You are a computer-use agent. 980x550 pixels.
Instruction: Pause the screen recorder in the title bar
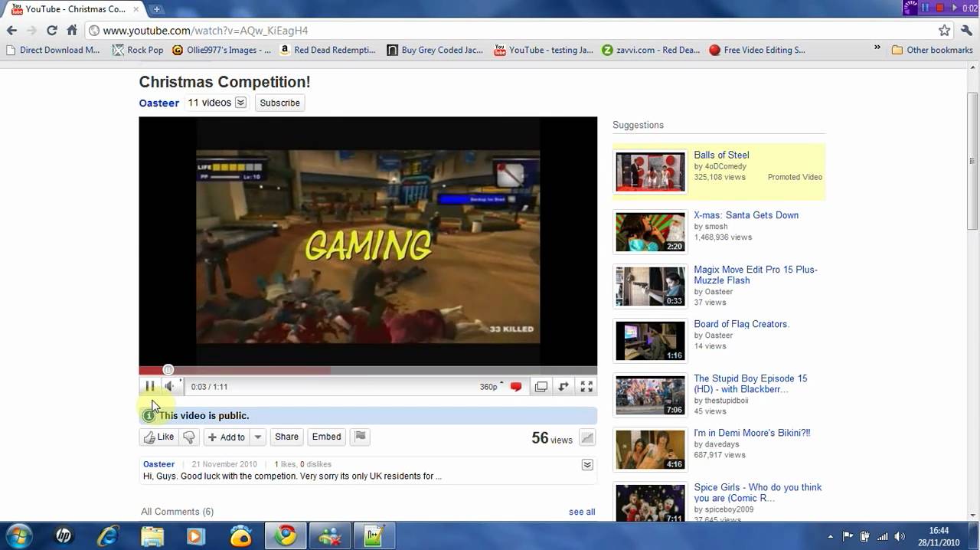(x=925, y=8)
